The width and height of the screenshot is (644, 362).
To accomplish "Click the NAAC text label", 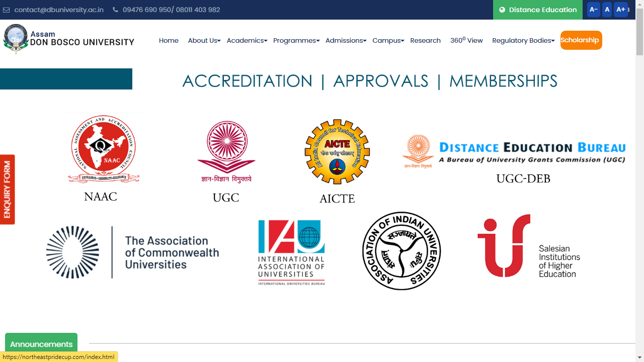I will click(101, 197).
